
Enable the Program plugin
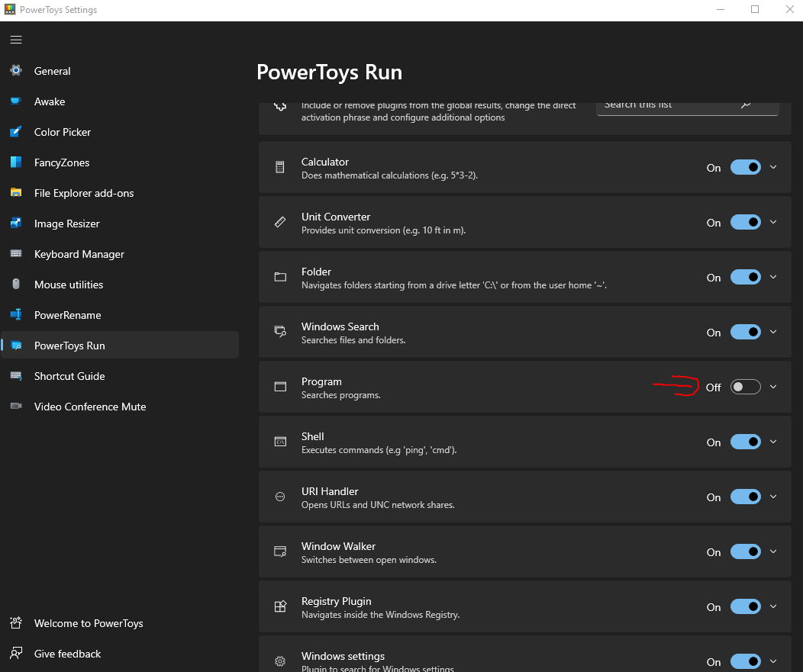click(x=745, y=387)
